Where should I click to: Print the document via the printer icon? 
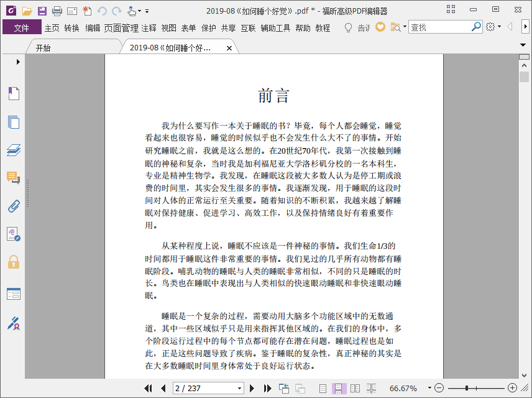(57, 11)
